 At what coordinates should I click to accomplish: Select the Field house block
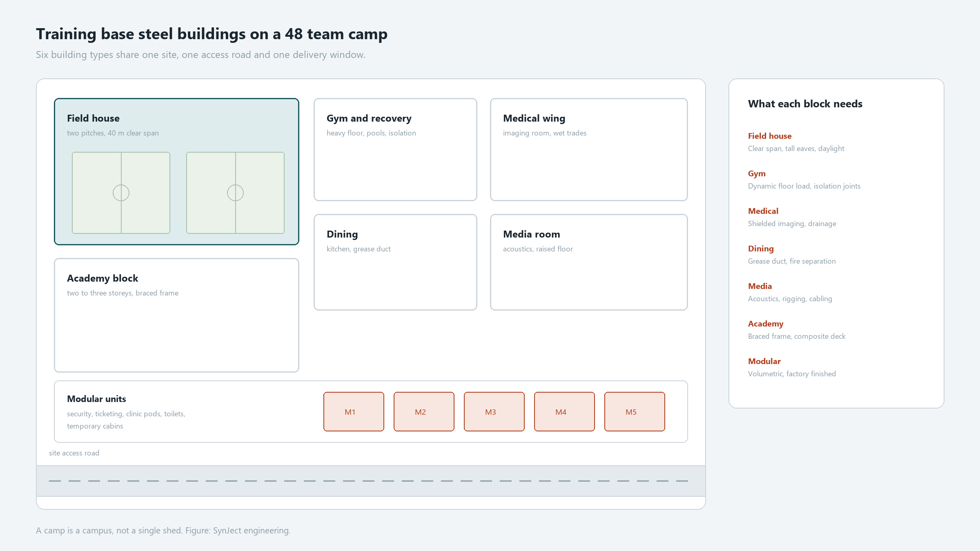[176, 171]
